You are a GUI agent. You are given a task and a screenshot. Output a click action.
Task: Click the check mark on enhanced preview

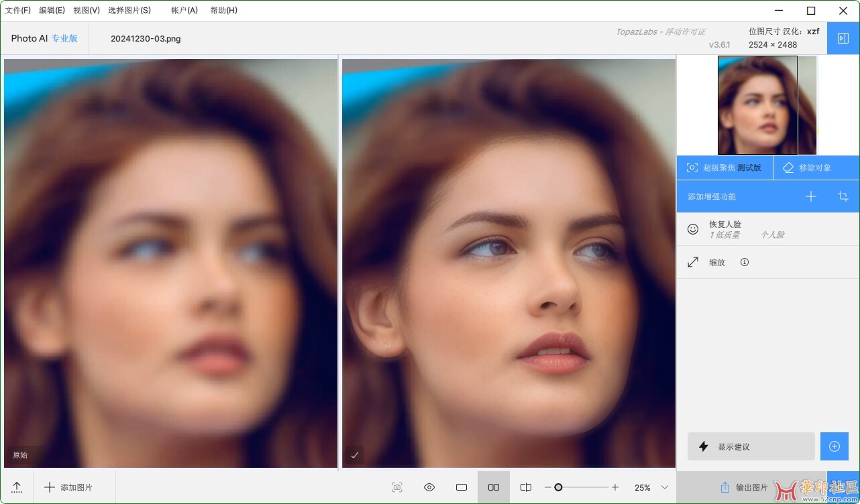(x=355, y=455)
